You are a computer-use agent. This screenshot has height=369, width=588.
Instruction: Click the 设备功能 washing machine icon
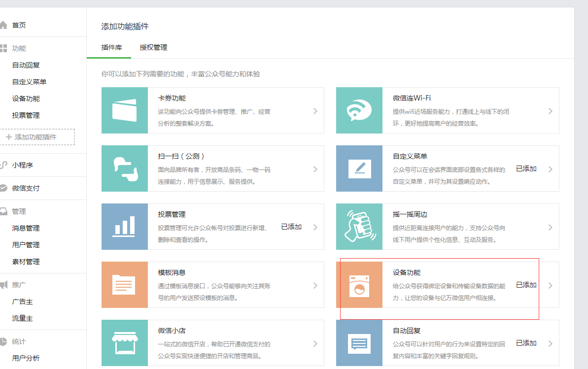coord(359,285)
